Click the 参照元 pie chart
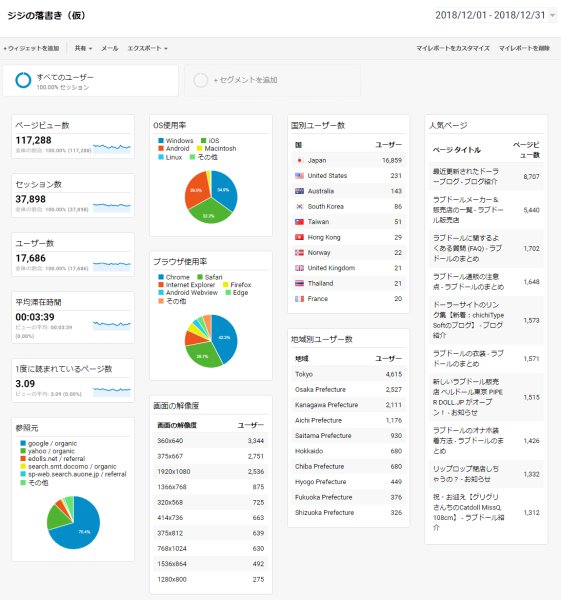 coord(73,522)
